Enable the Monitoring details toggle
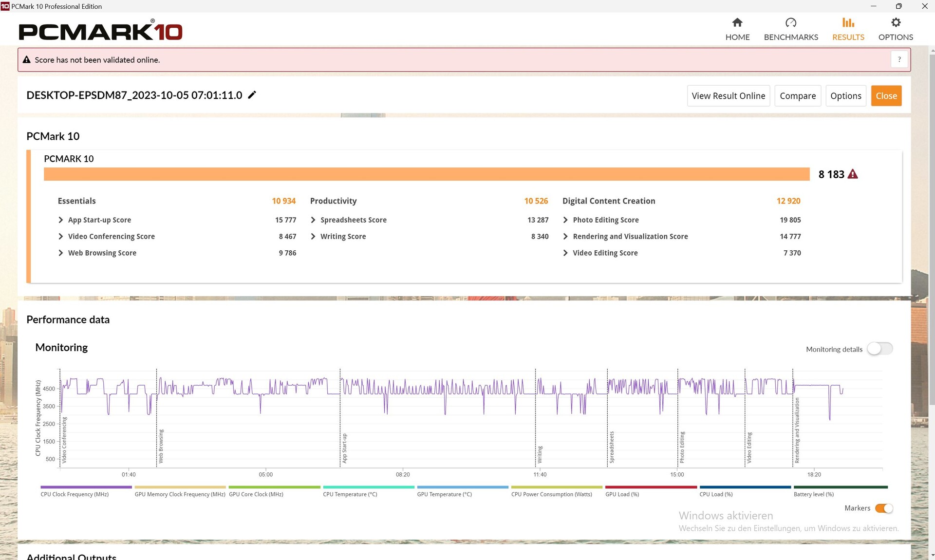 [879, 349]
